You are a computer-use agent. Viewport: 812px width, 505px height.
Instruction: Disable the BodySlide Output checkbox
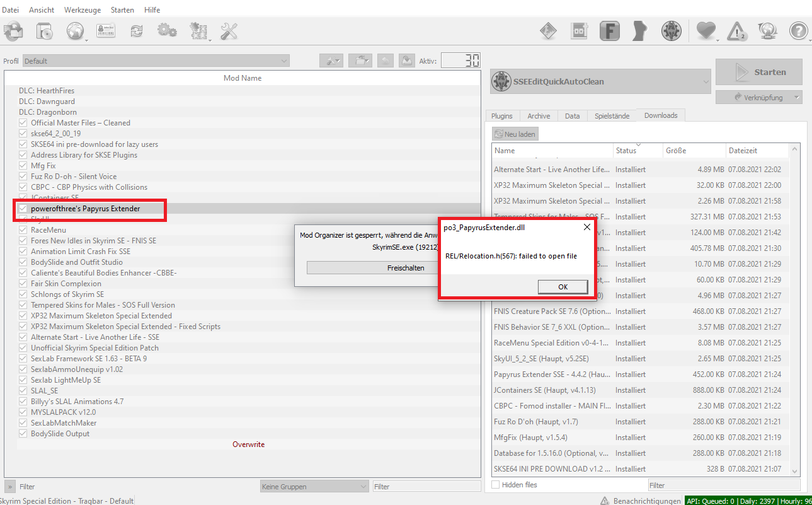click(23, 434)
